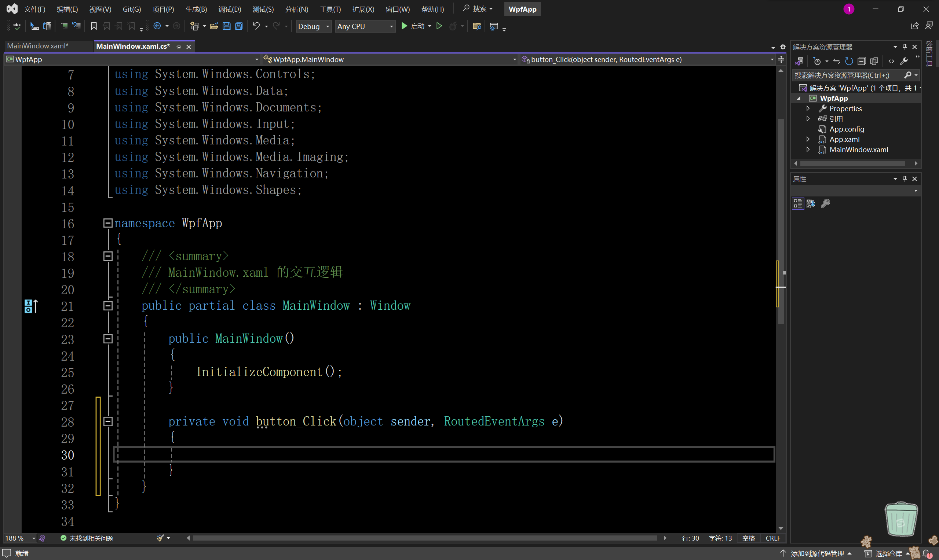The height and width of the screenshot is (560, 939).
Task: Open the Debug configuration dropdown
Action: (x=313, y=26)
